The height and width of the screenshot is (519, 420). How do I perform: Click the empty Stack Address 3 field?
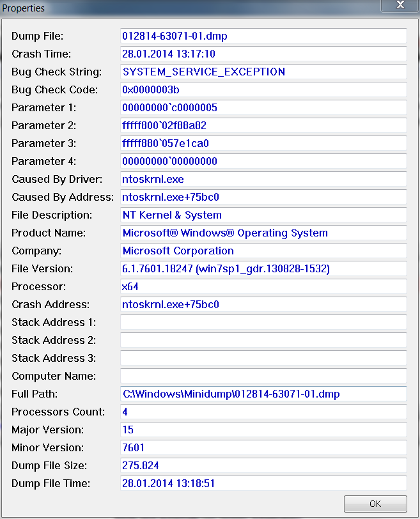263,357
